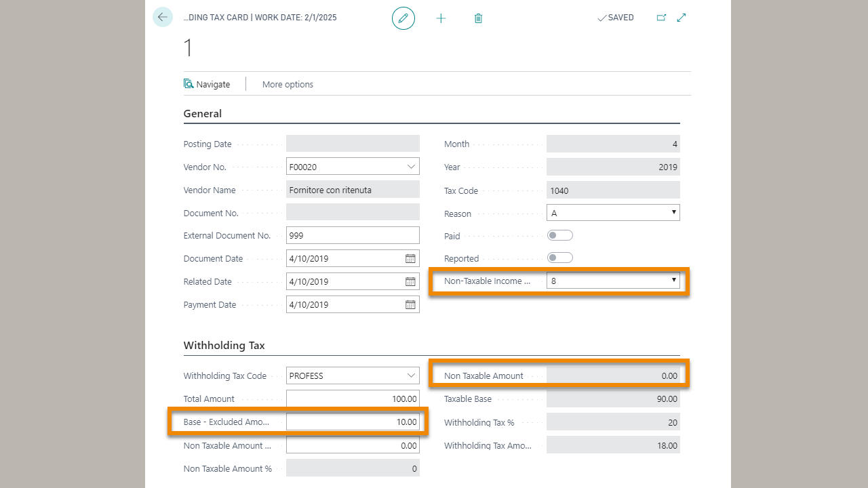Open Non-Taxable Income type dropdown

click(673, 280)
